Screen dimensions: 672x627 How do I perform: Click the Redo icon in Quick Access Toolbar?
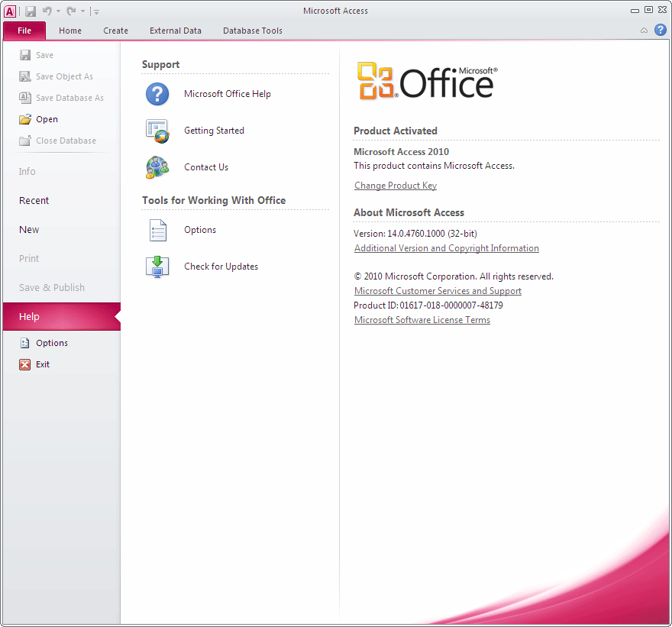coord(71,11)
